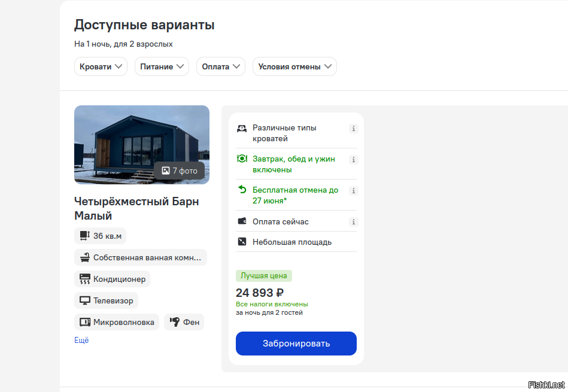Open the Кровати filter dropdown
Viewport: 568px width, 392px height.
pos(101,66)
